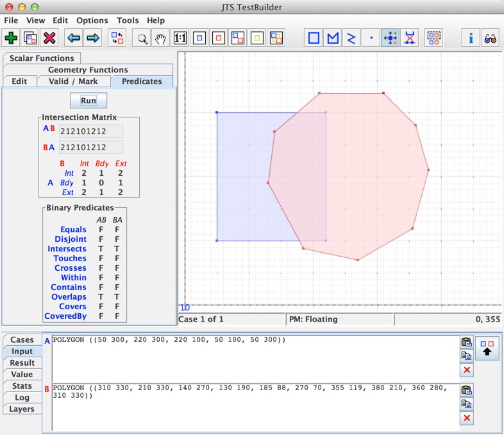Open the View menu
Viewport: 504px width, 435px height.
coord(36,21)
